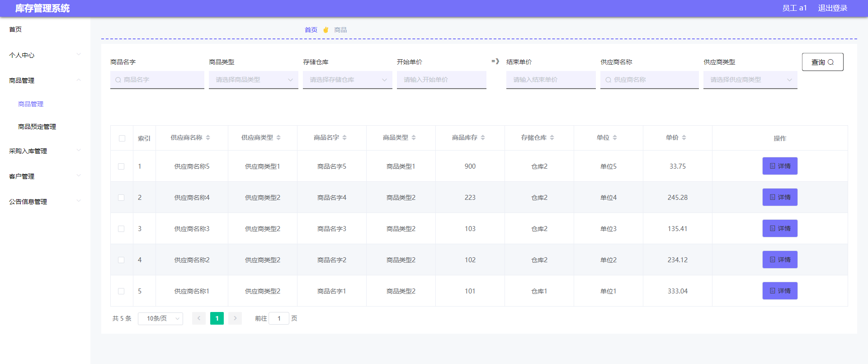Viewport: 868px width, 364px height.
Task: Click the 查询 search button
Action: [823, 62]
